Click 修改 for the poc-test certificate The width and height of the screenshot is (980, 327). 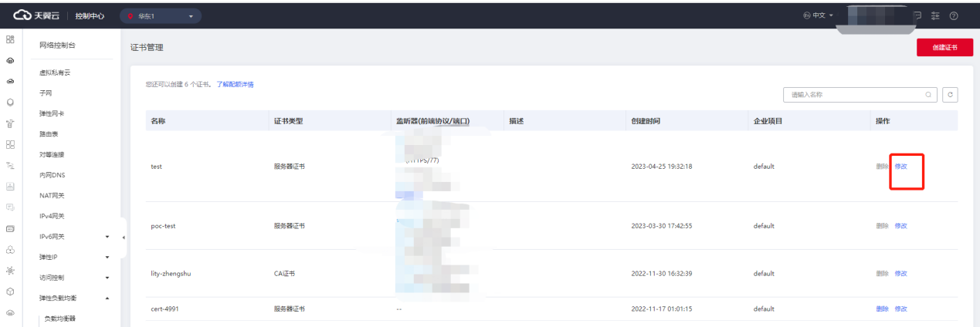point(900,226)
